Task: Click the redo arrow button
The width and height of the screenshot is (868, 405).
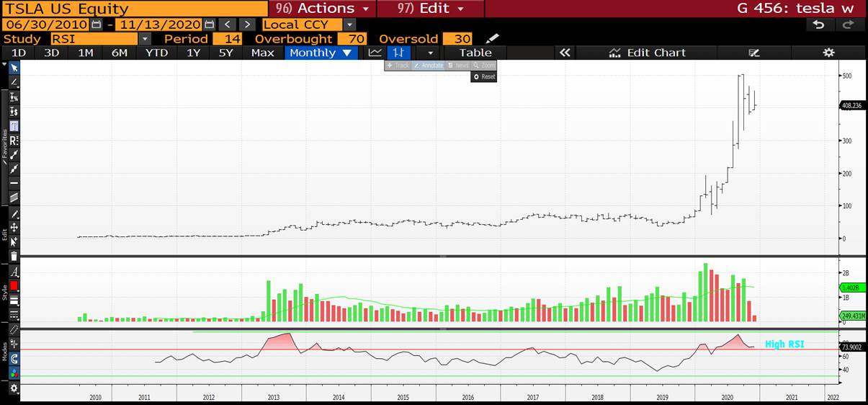Action: (848, 24)
